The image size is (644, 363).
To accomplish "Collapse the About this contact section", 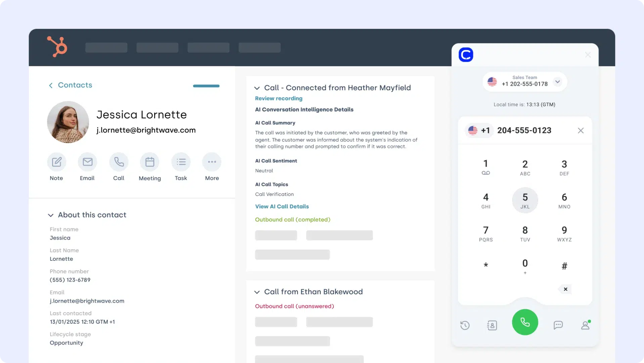I will [51, 215].
